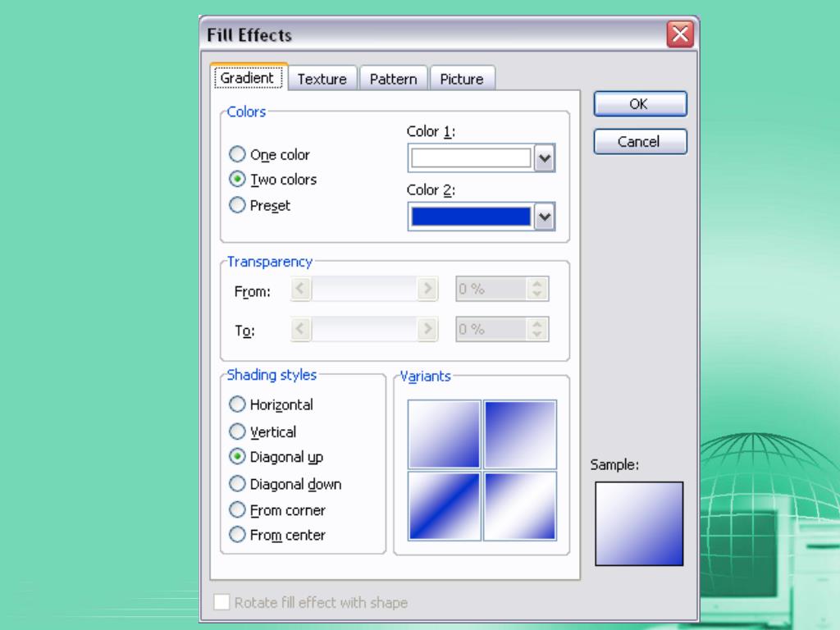The height and width of the screenshot is (630, 840).
Task: Click right arrow of From transparency slider
Action: click(427, 289)
